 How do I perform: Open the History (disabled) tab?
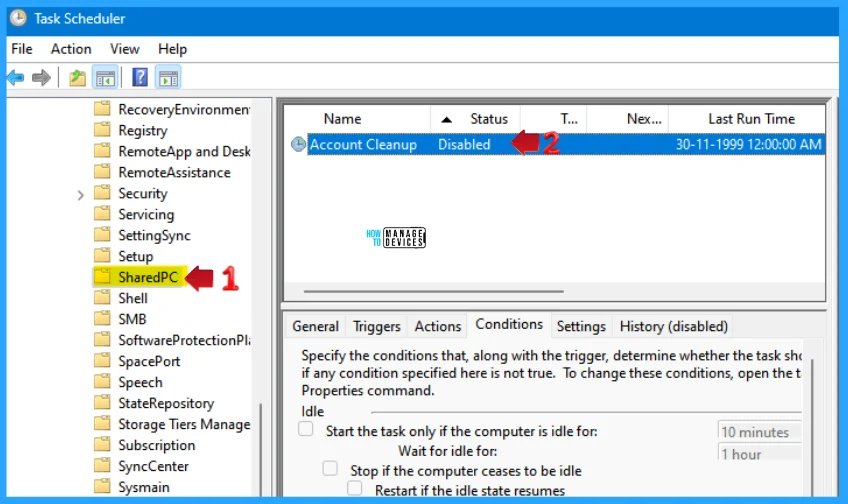pyautogui.click(x=674, y=327)
